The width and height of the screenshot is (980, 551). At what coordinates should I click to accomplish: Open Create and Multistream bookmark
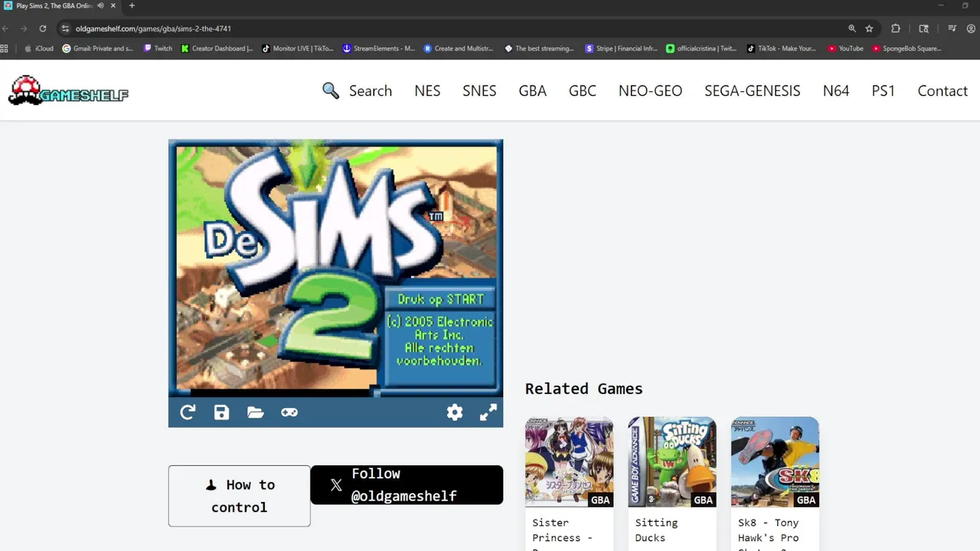pos(459,48)
